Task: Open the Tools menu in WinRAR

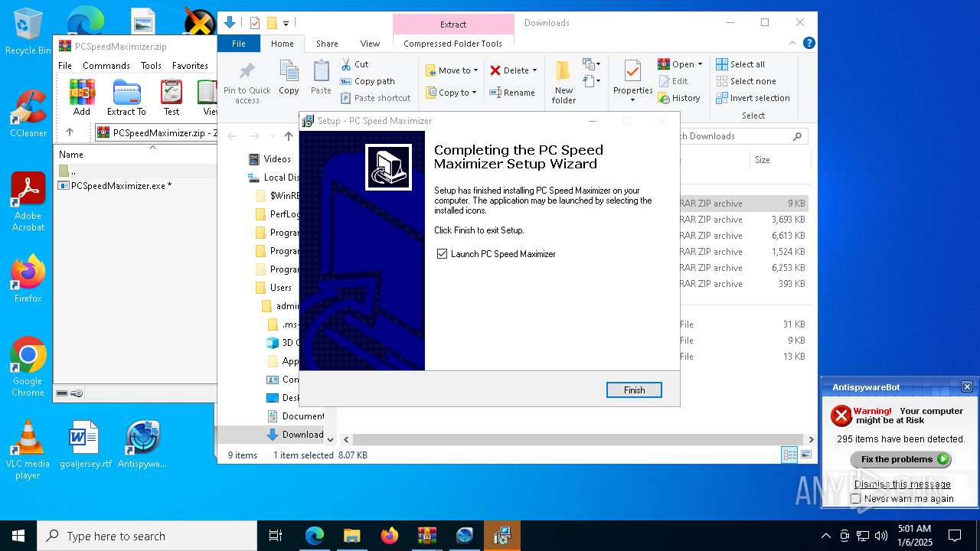Action: click(x=151, y=66)
